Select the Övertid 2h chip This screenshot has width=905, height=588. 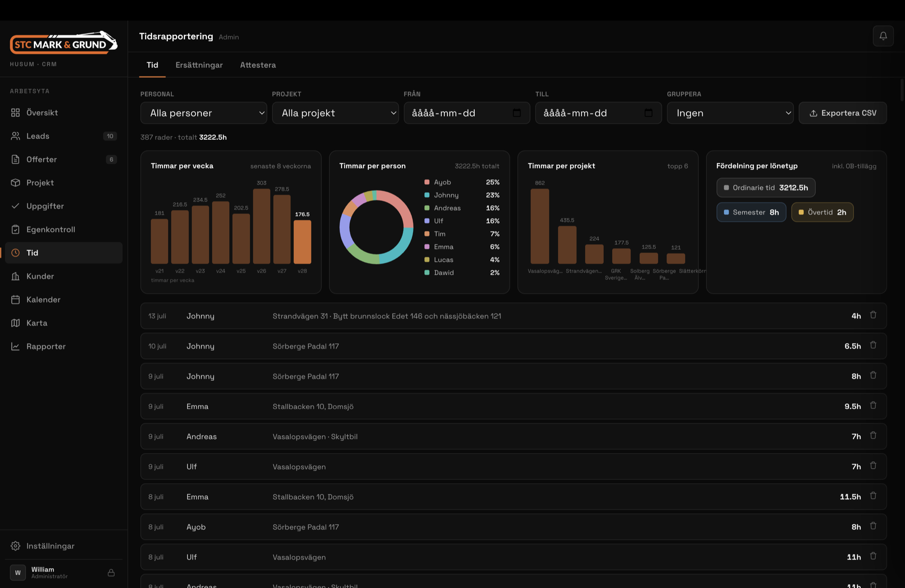(822, 212)
